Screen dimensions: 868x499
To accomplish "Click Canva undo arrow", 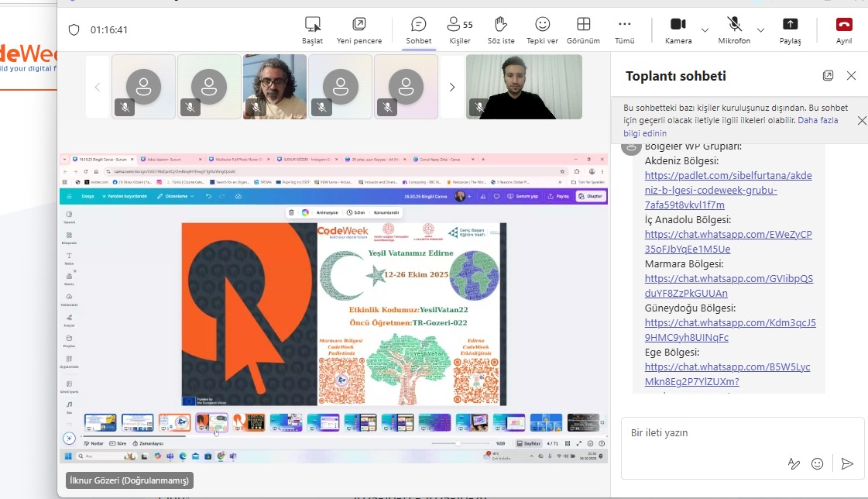I will click(x=208, y=196).
